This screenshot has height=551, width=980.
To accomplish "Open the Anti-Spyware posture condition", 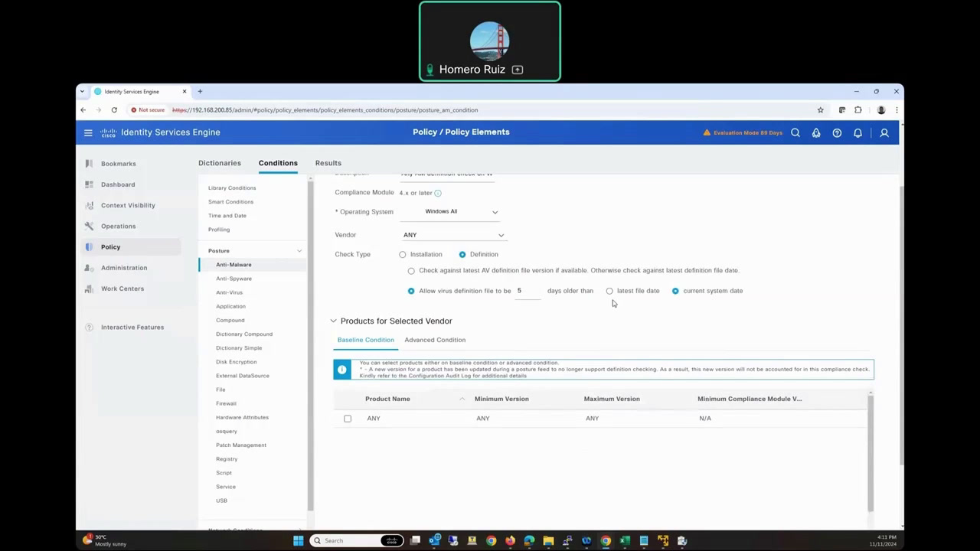I will pyautogui.click(x=234, y=279).
